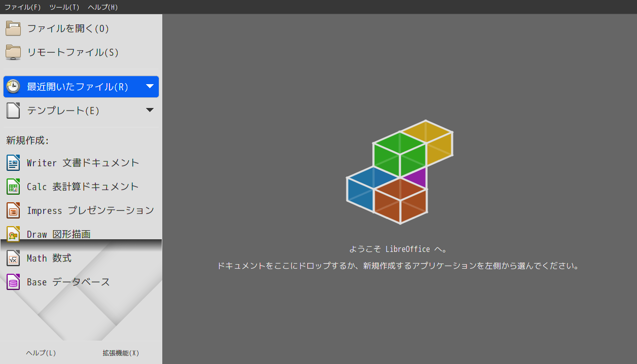Screen dimensions: 637x364
Task: Click the recent files clock icon
Action: pyautogui.click(x=13, y=86)
